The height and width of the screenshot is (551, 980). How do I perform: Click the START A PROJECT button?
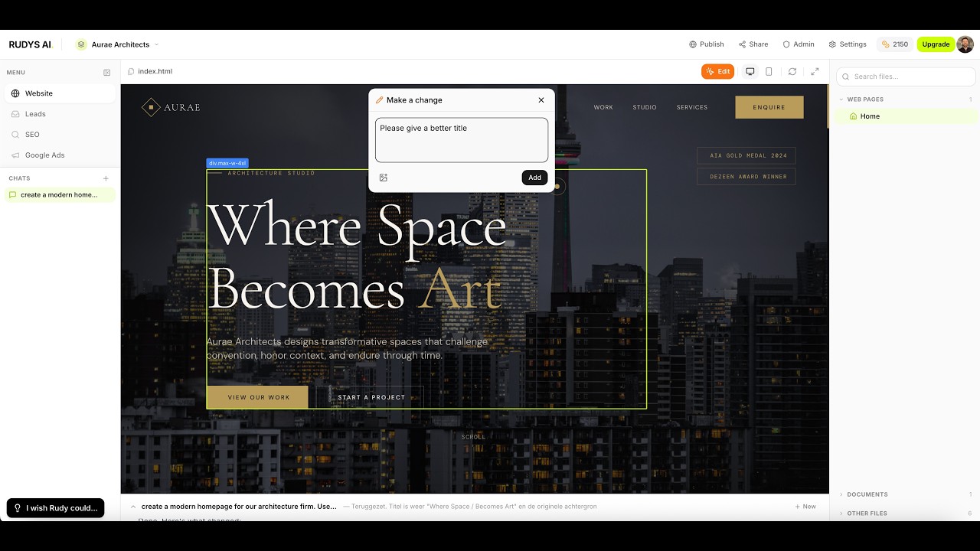pos(371,397)
